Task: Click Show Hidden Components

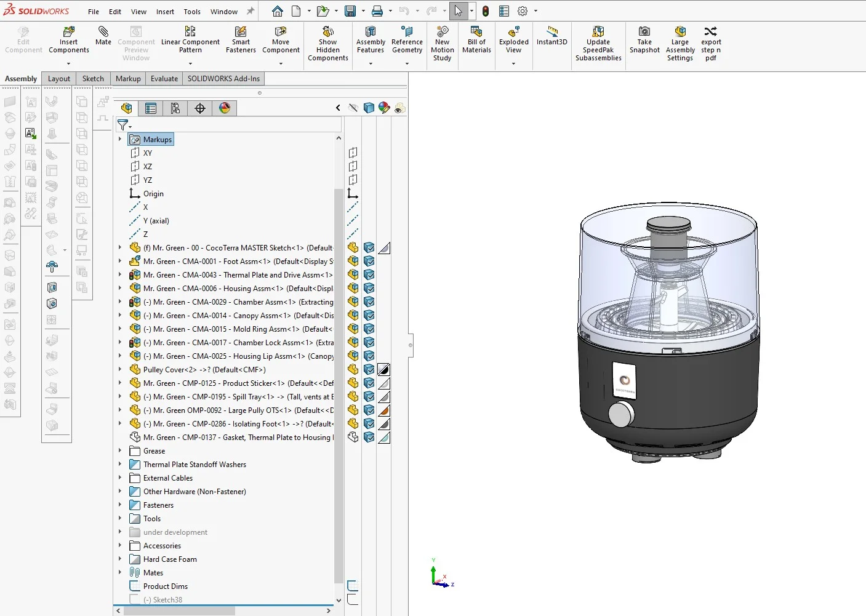Action: click(328, 44)
